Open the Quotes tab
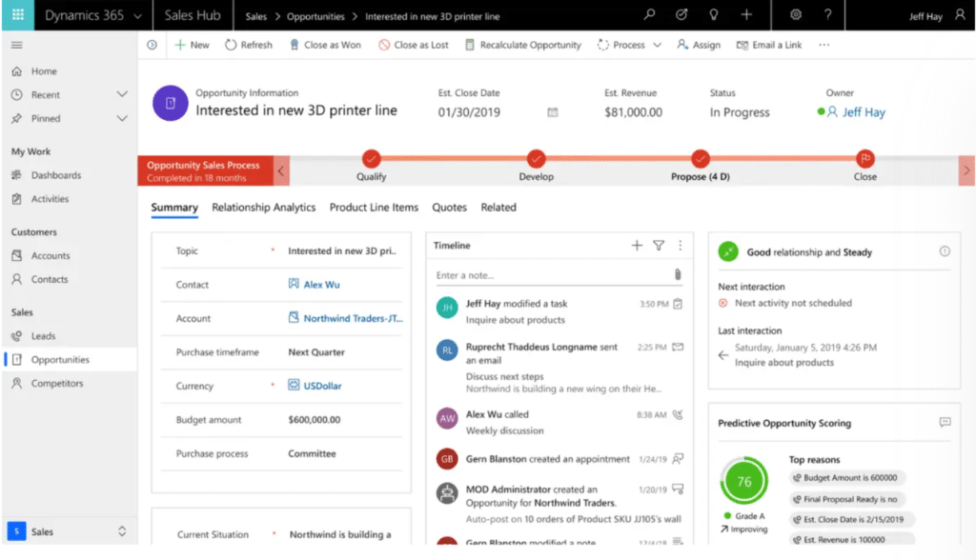 pos(449,207)
